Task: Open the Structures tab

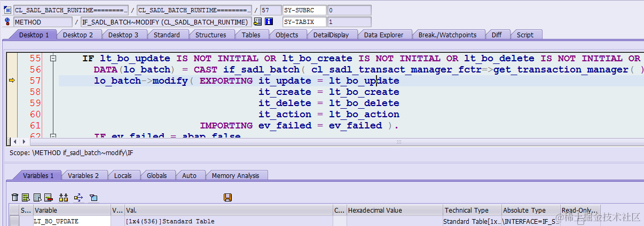Action: coord(210,35)
